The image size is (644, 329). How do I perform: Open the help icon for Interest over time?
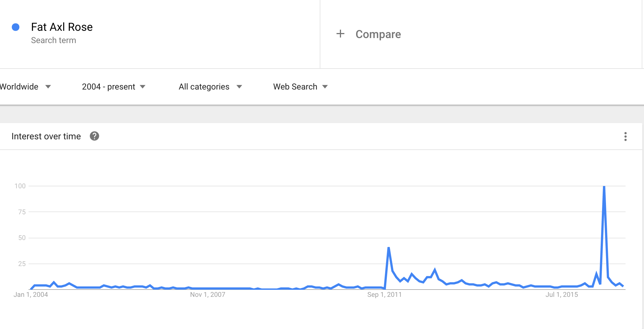(x=94, y=136)
